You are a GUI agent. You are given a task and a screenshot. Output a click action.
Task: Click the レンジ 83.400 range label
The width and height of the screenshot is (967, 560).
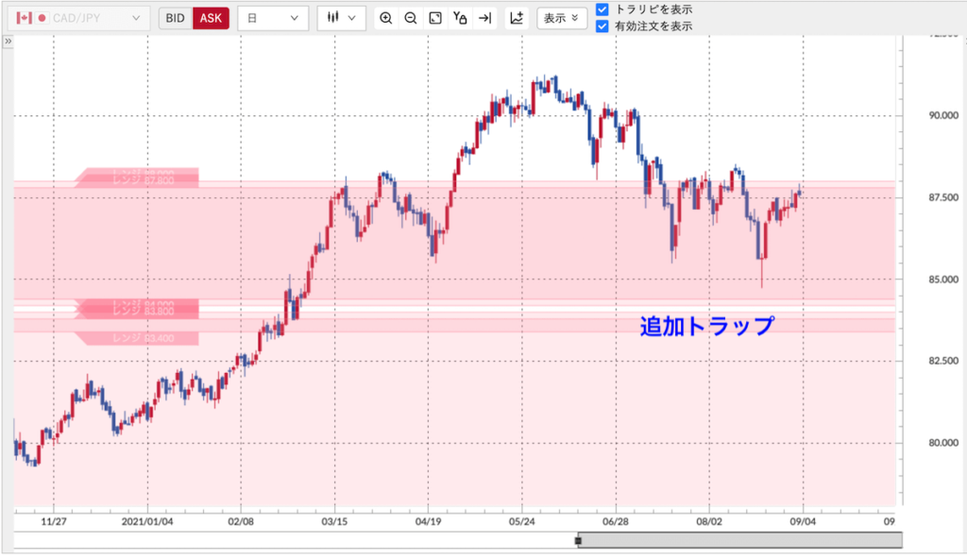[x=137, y=338]
